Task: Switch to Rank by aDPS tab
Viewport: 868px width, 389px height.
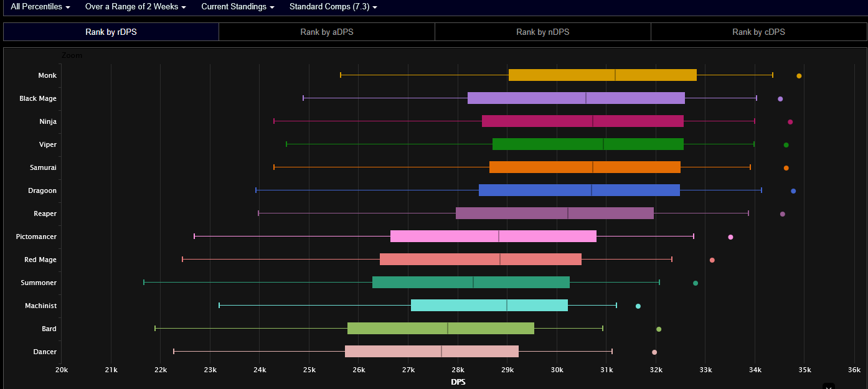Action: 326,32
